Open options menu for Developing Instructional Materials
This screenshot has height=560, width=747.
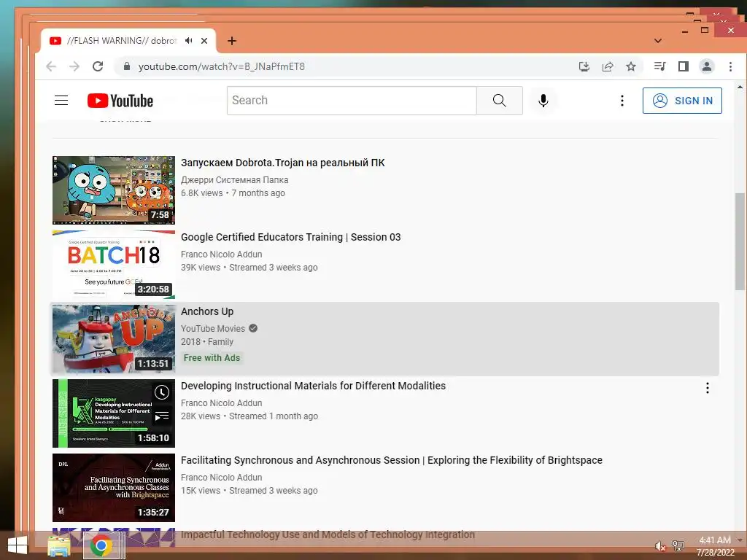coord(708,388)
